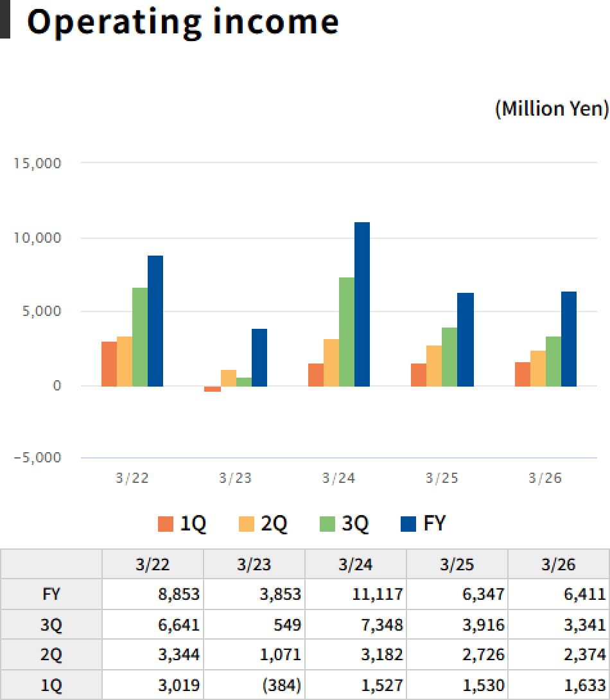
Task: Select the table cell "7,348"
Action: point(356,625)
